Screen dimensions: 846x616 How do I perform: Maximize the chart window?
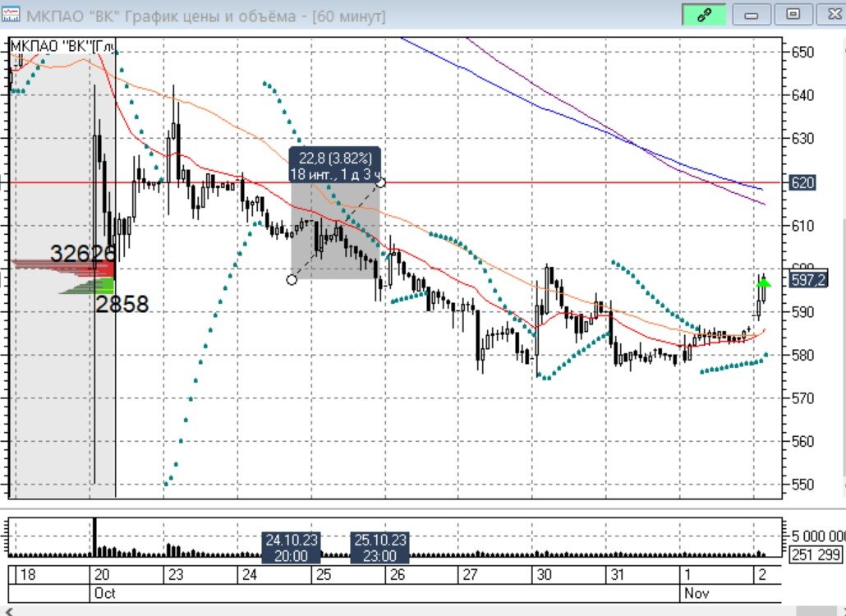coord(793,15)
